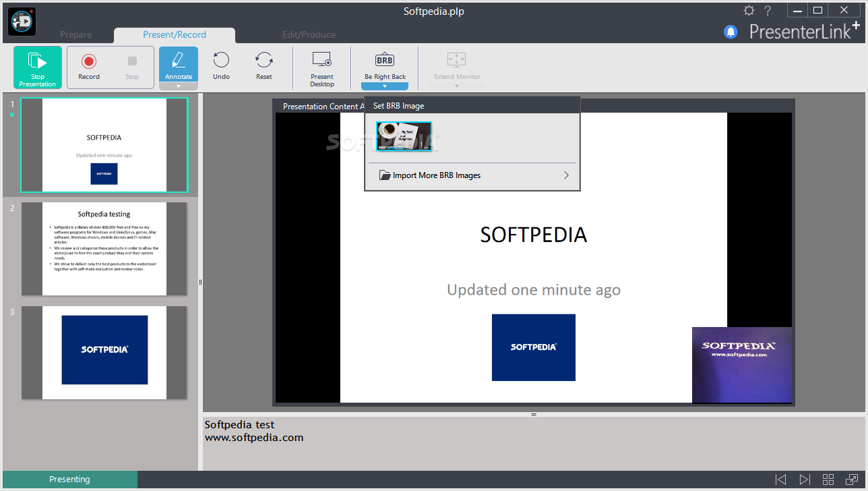Choose Present Desktop
This screenshot has width=868, height=491.
[322, 68]
